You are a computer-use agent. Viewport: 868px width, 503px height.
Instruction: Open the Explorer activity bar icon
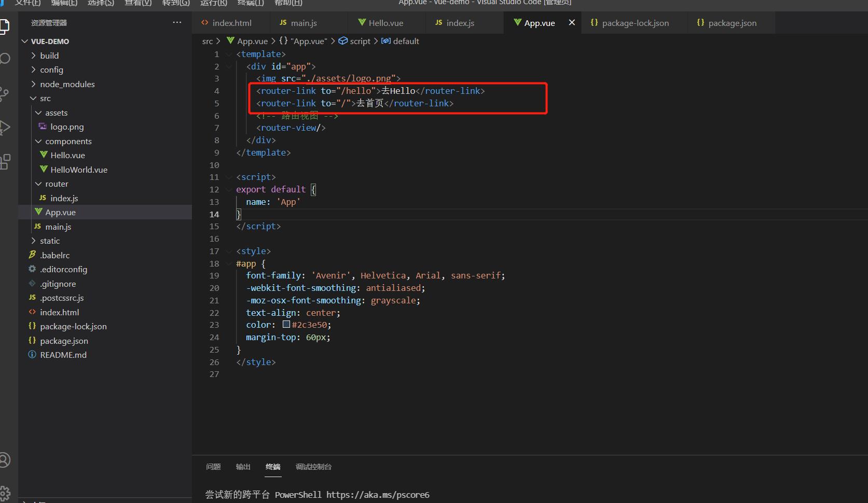[4, 26]
